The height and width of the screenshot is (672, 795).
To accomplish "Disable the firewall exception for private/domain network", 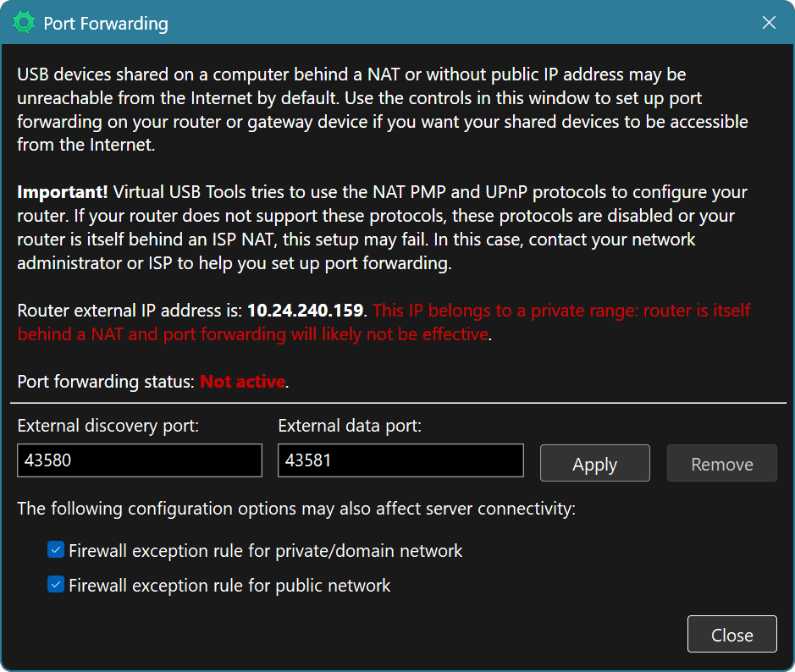I will coord(55,549).
